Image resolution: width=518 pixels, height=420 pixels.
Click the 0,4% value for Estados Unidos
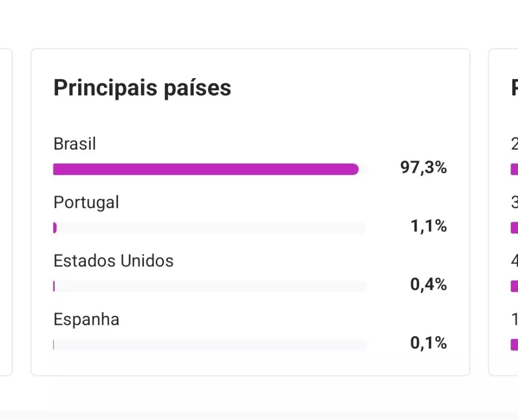point(428,285)
